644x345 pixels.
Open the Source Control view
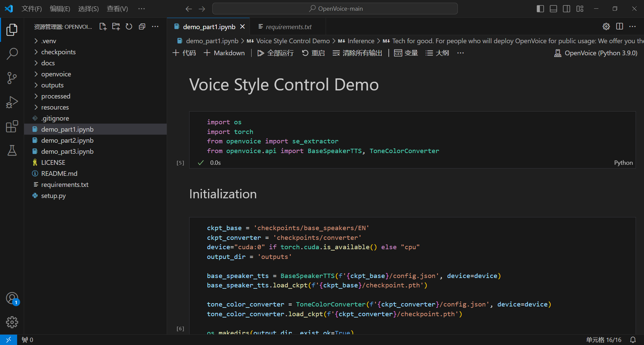click(12, 78)
